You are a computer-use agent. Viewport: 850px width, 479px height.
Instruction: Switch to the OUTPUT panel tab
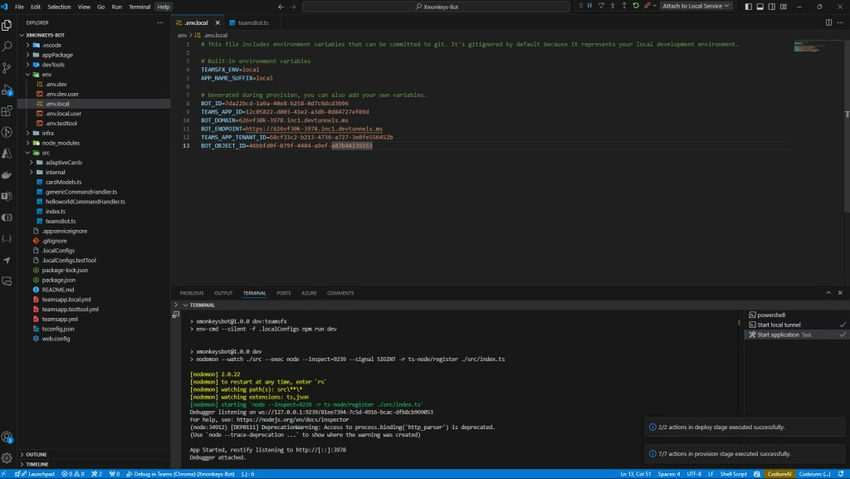[223, 293]
